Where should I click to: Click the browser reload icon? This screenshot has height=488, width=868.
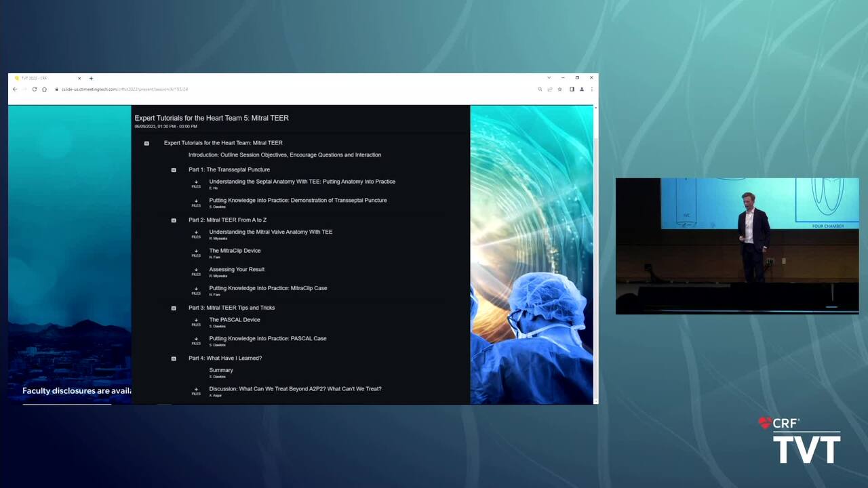[x=35, y=89]
